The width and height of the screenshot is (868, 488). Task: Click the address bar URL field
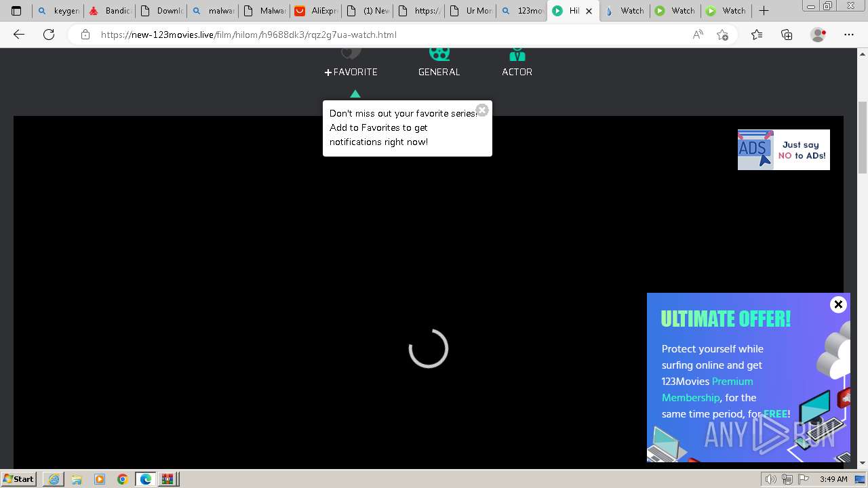393,35
